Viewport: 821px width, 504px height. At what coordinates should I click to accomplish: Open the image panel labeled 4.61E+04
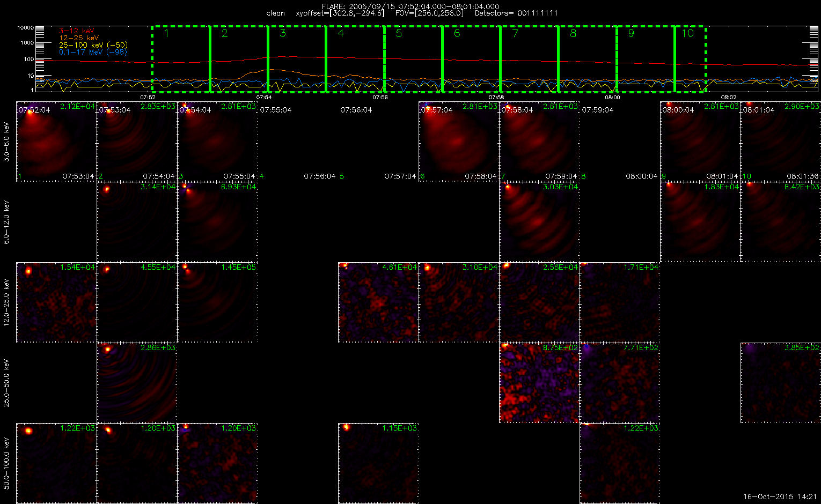click(x=378, y=302)
